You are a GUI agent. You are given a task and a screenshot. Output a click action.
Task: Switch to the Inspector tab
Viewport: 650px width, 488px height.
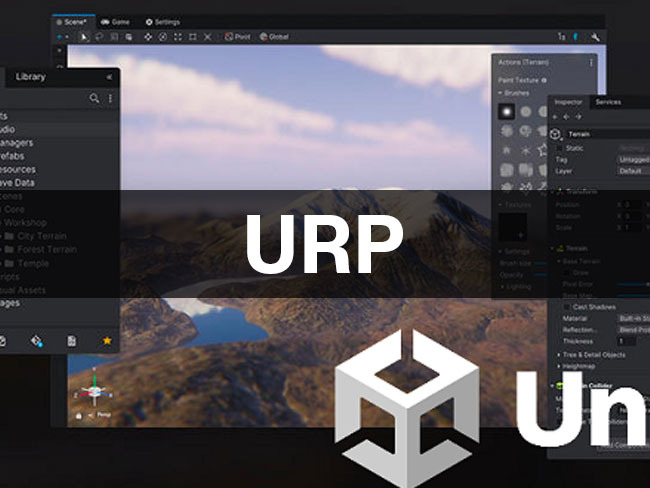click(x=568, y=102)
